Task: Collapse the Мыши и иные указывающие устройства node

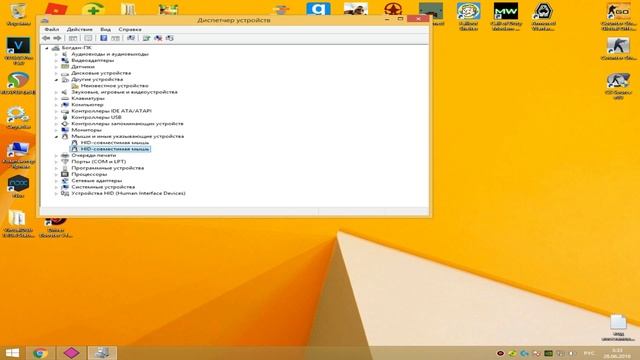Action: pos(56,136)
